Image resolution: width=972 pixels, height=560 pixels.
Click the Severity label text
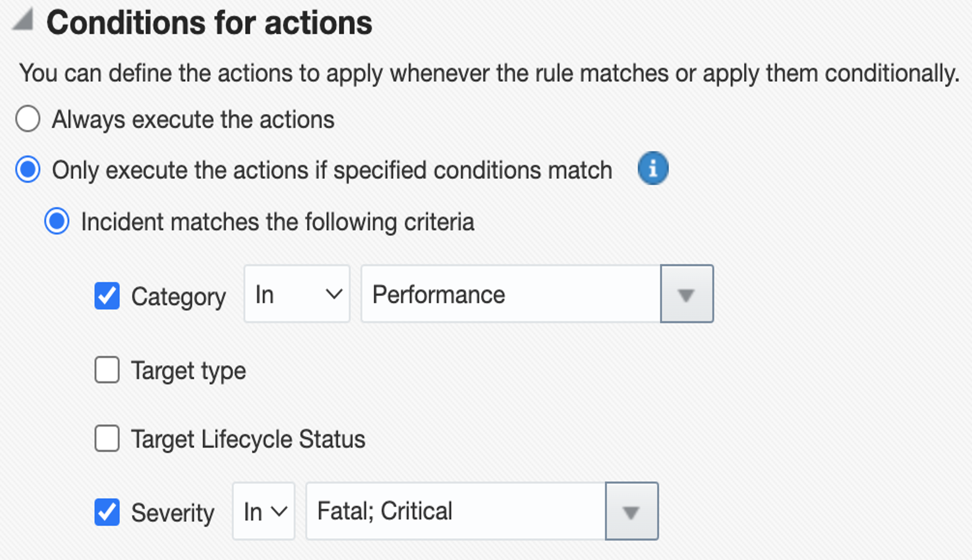(173, 513)
